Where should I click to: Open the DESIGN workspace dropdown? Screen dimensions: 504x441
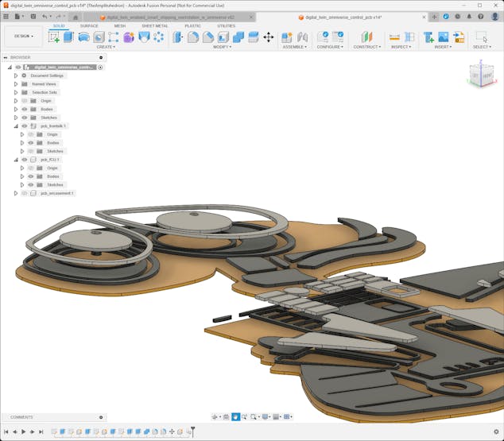[x=23, y=36]
